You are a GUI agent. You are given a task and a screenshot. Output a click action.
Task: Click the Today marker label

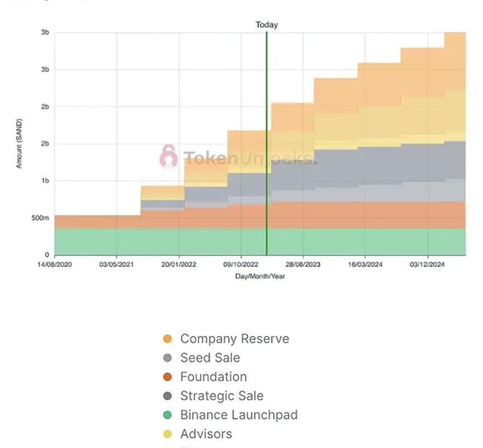[x=267, y=25]
